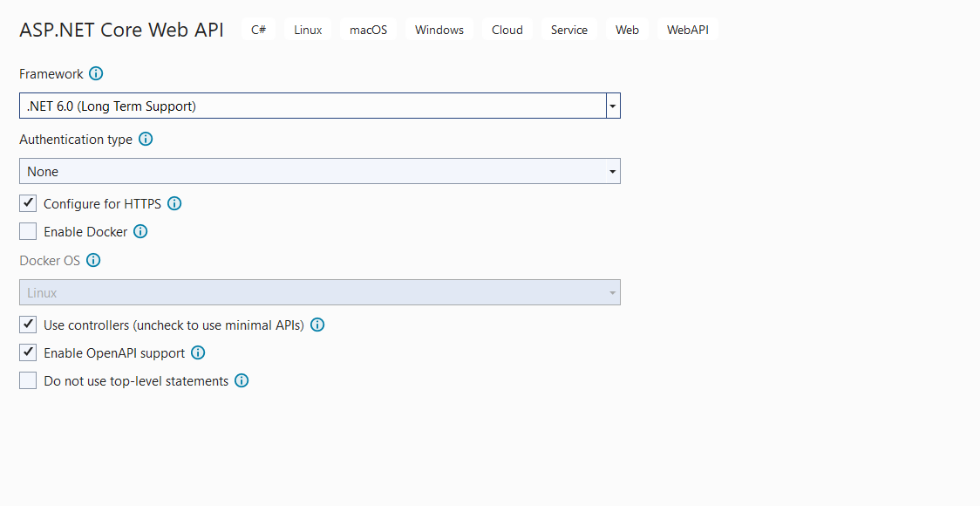Open the Authentication type dropdown

point(613,171)
